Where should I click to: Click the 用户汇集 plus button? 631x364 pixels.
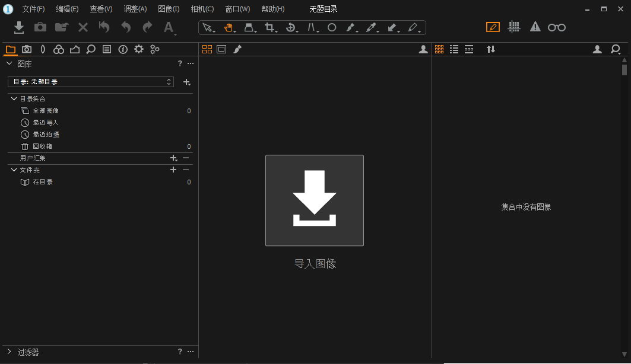tap(173, 158)
